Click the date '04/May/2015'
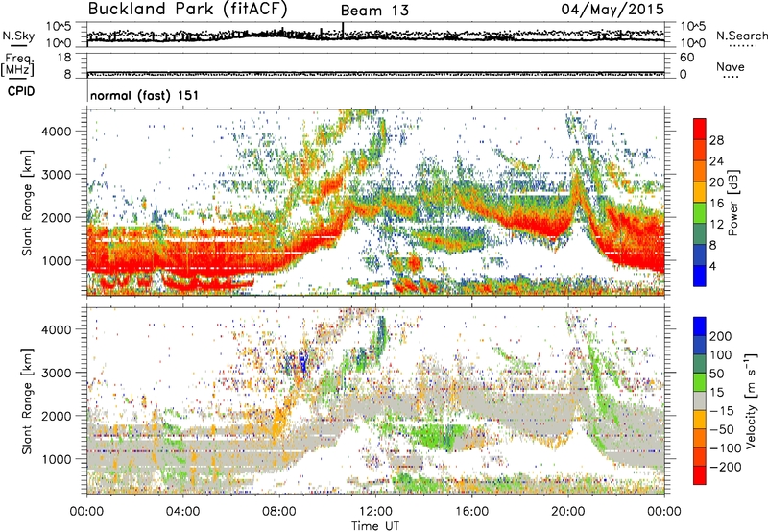The width and height of the screenshot is (768, 532). tap(612, 9)
